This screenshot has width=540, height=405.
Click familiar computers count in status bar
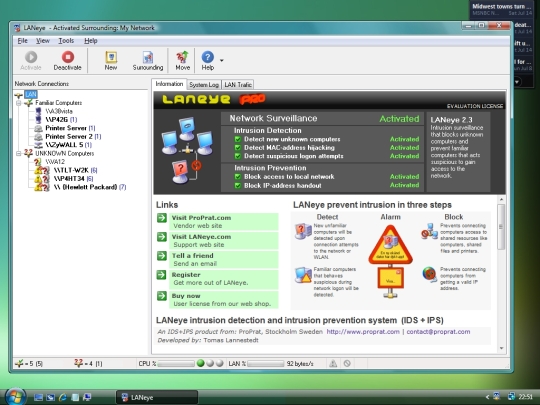point(29,364)
